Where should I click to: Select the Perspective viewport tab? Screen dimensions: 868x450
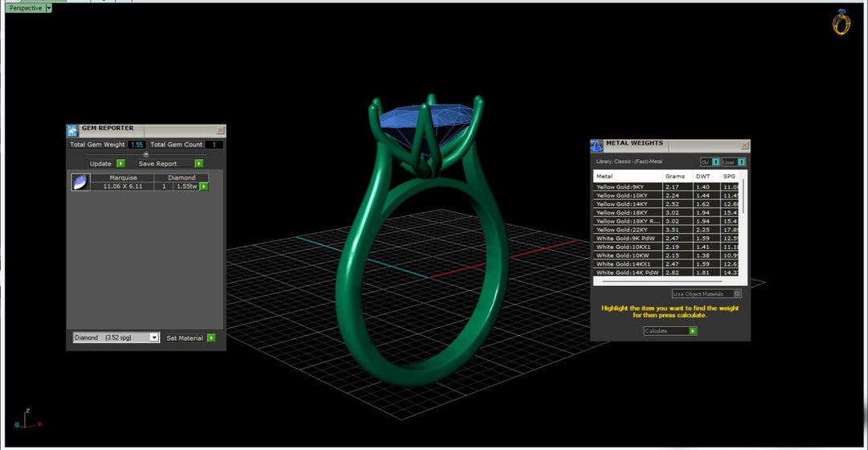(24, 7)
